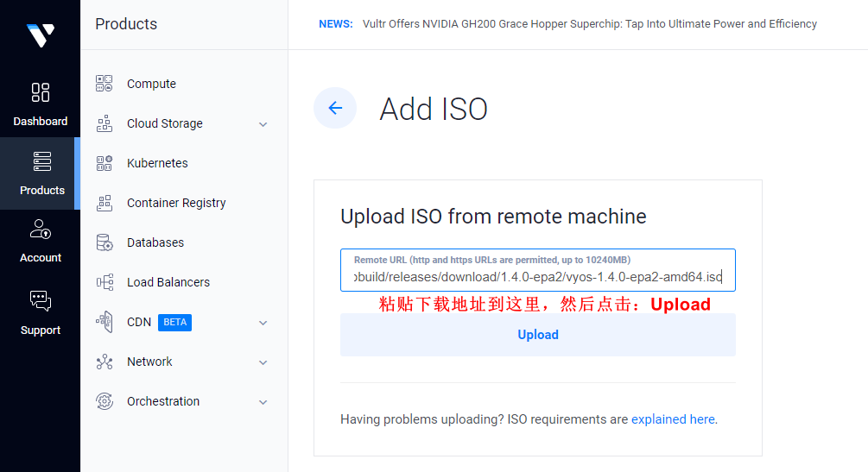Screen dimensions: 868x472
Task: Focus the Remote URL input field
Action: 537,270
